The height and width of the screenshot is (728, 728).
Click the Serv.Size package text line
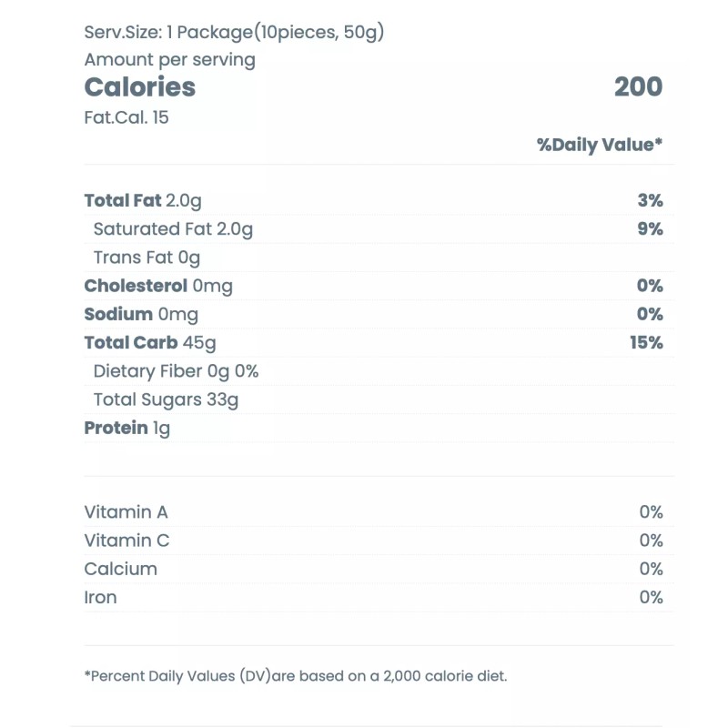tap(234, 33)
